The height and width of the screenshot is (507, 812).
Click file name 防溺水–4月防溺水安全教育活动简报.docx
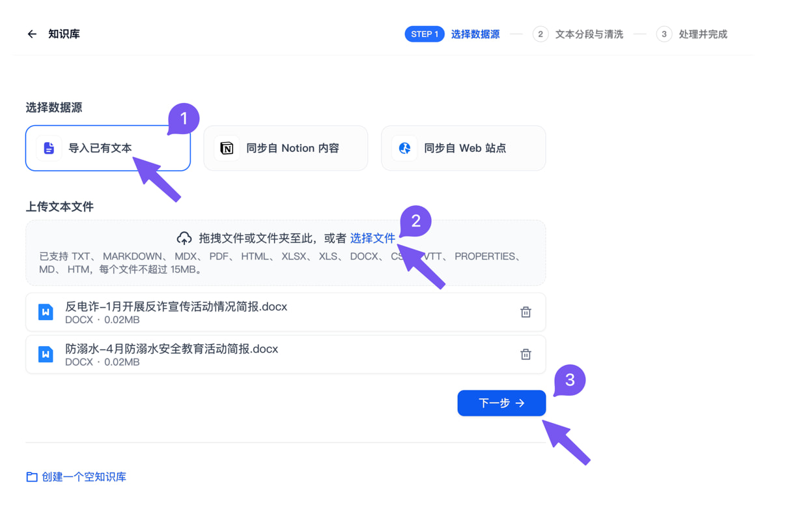point(171,349)
